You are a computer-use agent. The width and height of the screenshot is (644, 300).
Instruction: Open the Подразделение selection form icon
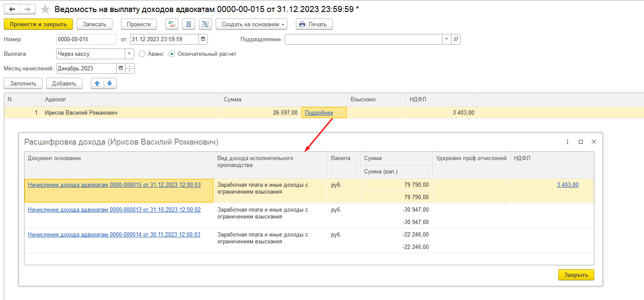[456, 39]
